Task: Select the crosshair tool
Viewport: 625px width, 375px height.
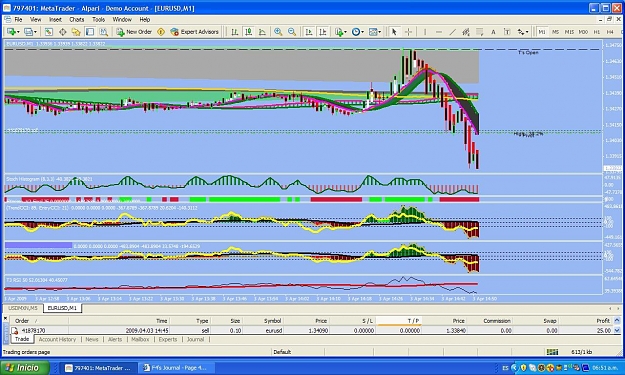Action: click(408, 32)
